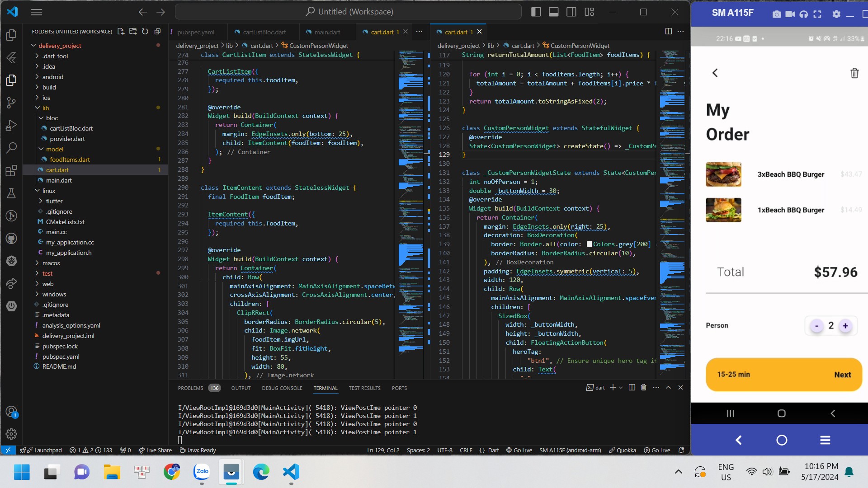Open the Source Control view
Screen dimensions: 868x488
point(11,103)
